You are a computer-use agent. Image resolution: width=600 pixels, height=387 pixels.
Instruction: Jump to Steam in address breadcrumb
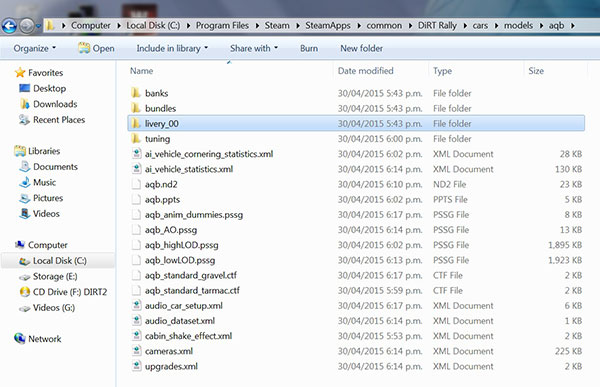click(277, 26)
